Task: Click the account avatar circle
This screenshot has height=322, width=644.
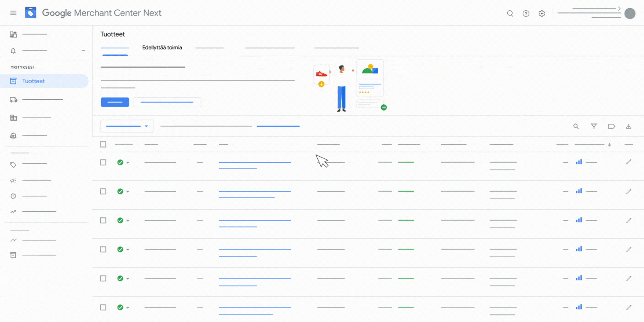Action: [630, 13]
